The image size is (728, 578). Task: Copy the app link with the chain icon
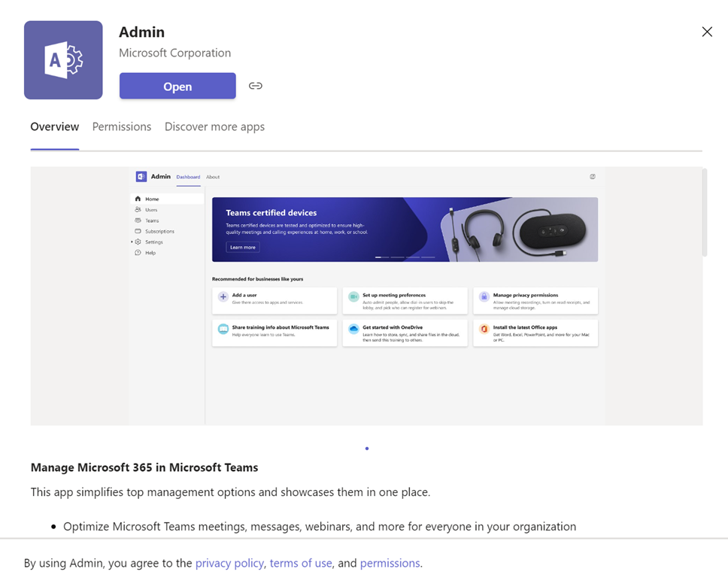pos(256,86)
